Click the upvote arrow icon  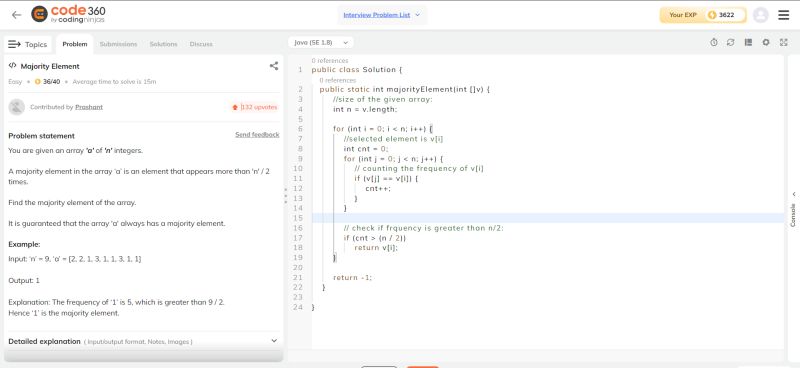point(235,107)
